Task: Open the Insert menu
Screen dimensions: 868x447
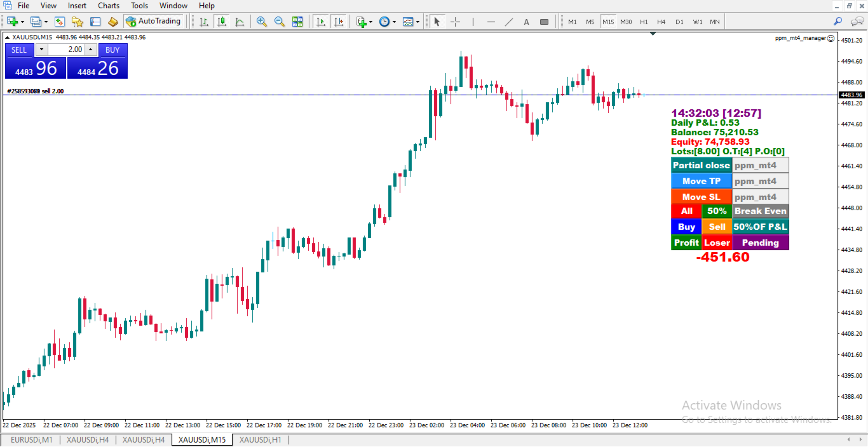Action: (x=78, y=6)
